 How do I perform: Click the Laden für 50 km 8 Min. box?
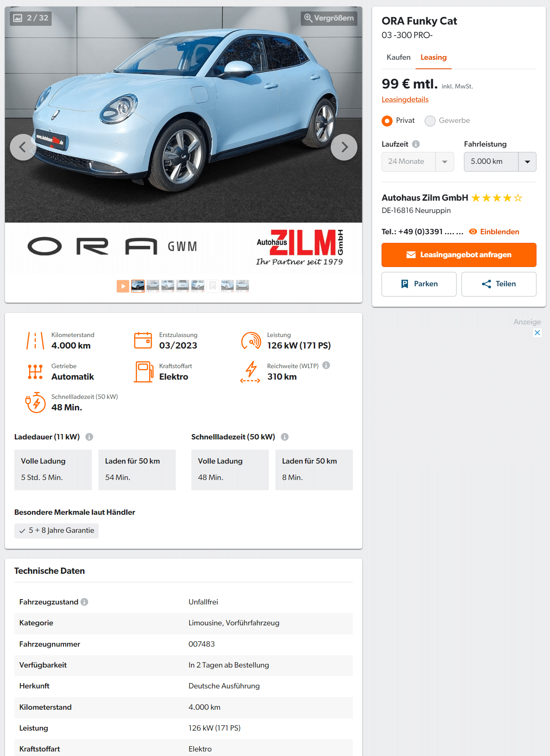tap(314, 470)
